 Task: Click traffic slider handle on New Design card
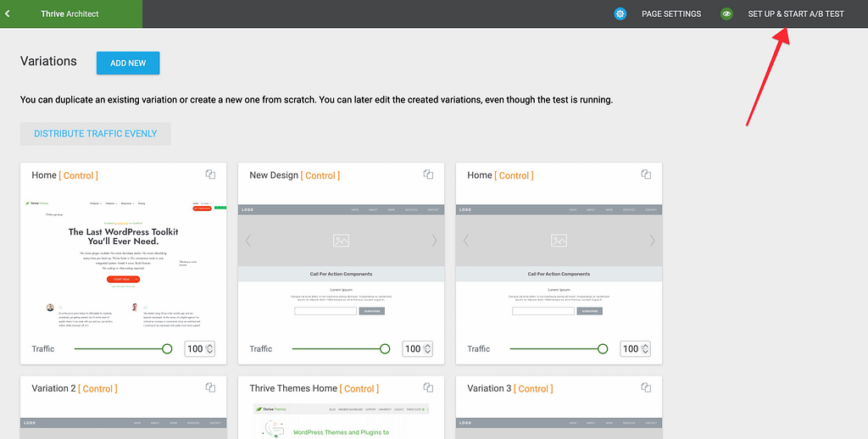tap(385, 348)
